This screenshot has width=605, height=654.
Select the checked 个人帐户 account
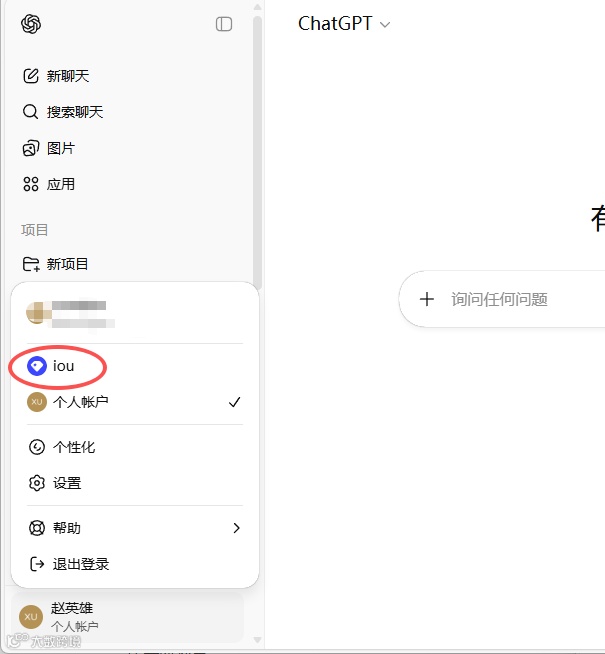135,402
